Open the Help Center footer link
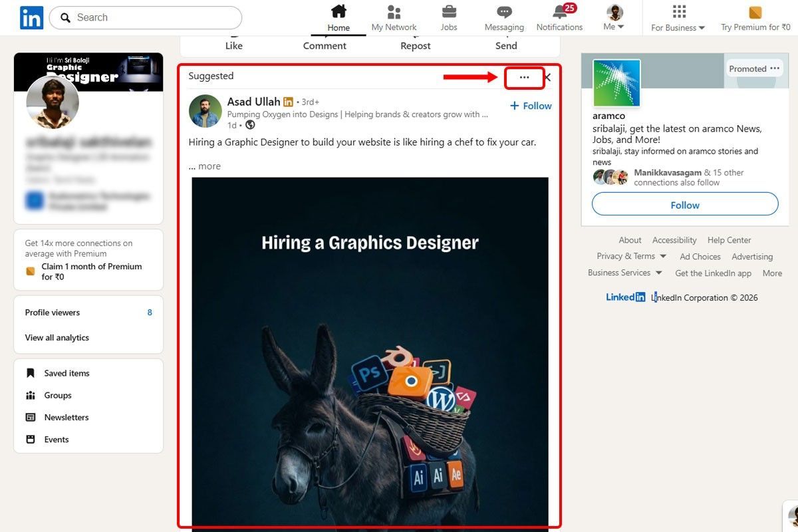Screen dimensions: 798x532 pos(729,240)
